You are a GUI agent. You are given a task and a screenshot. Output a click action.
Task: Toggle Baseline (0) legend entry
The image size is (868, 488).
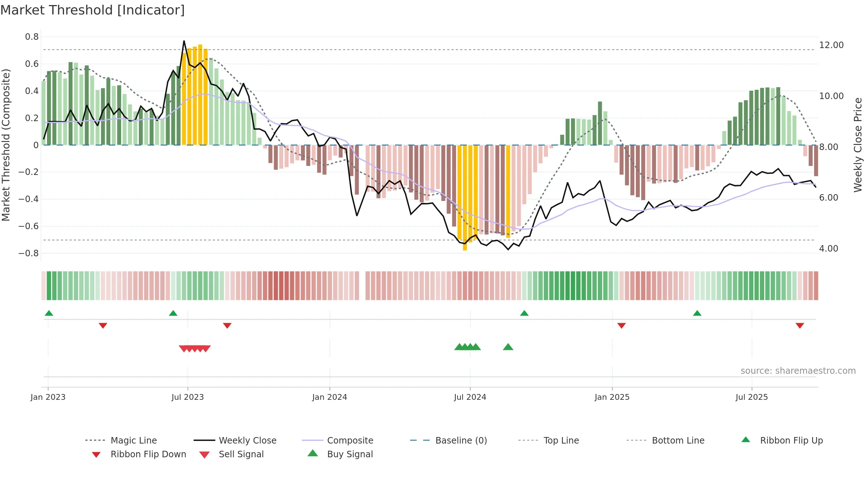[x=448, y=440]
